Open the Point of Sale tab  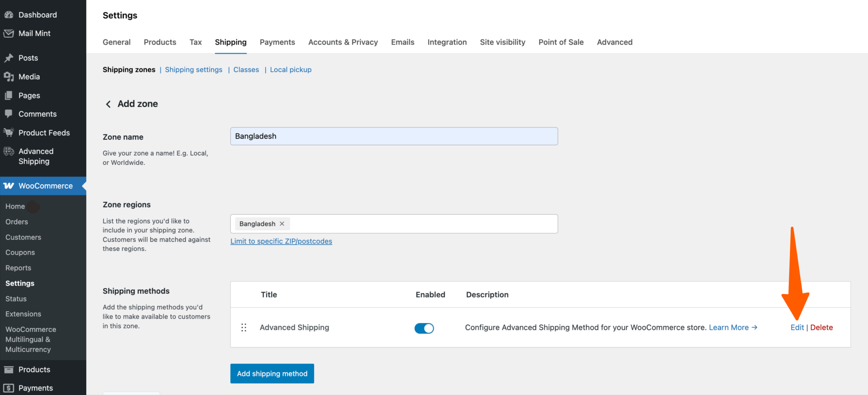pos(561,42)
